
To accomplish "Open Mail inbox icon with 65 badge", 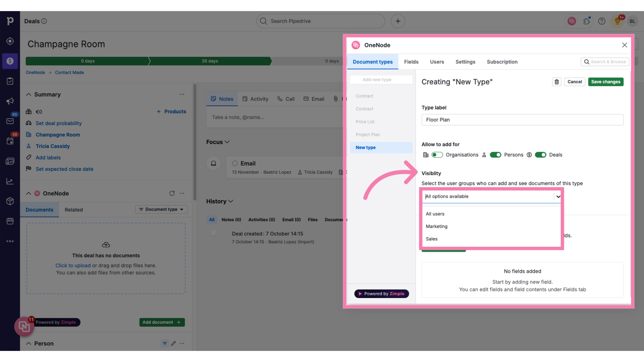I will coord(10,121).
